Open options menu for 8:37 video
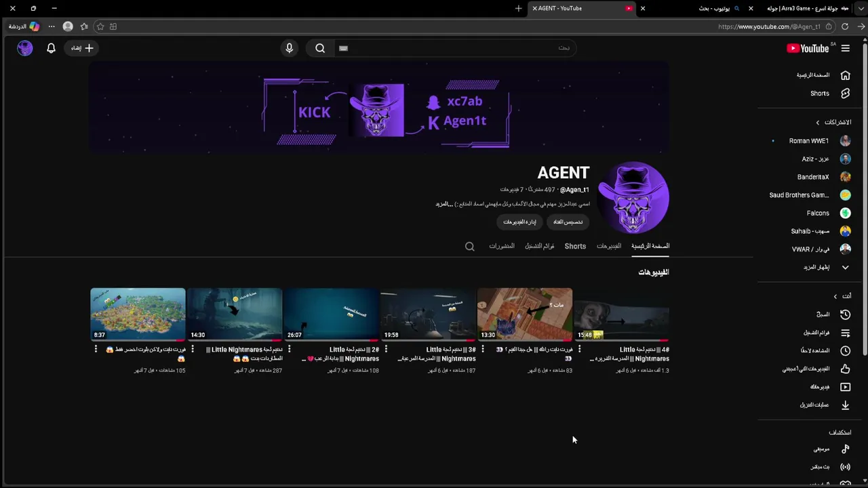The height and width of the screenshot is (488, 868). click(96, 349)
